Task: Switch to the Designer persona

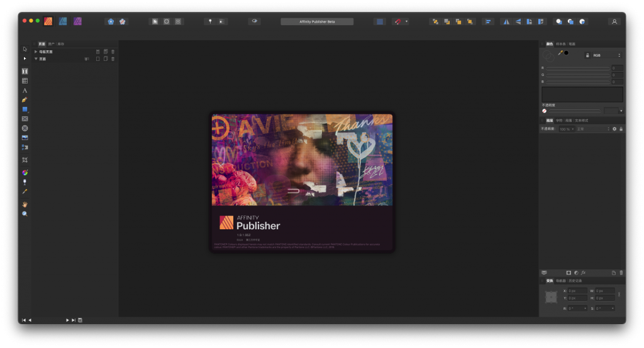Action: pos(63,21)
